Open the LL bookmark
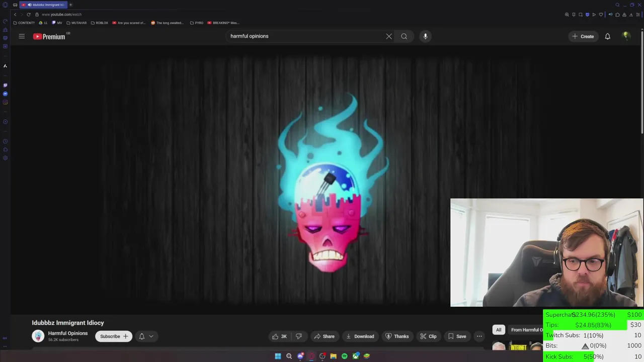 coord(43,23)
